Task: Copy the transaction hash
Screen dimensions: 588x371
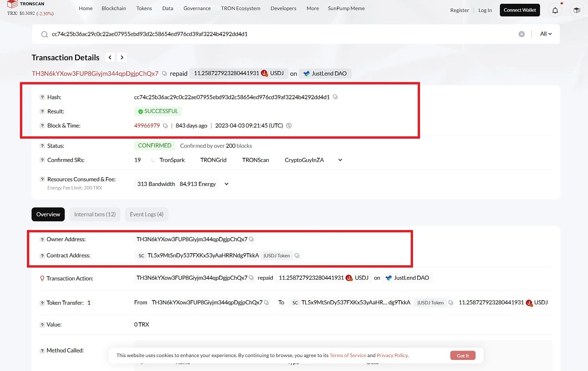Action: point(335,97)
